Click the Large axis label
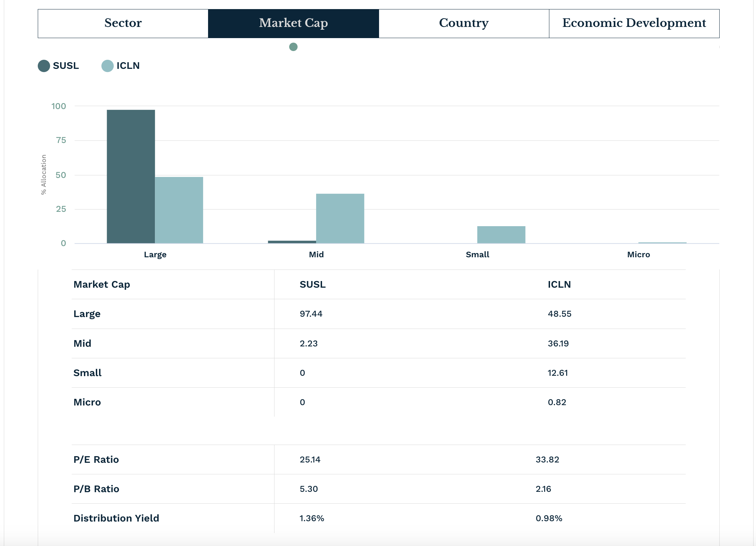The height and width of the screenshot is (546, 756). click(155, 254)
